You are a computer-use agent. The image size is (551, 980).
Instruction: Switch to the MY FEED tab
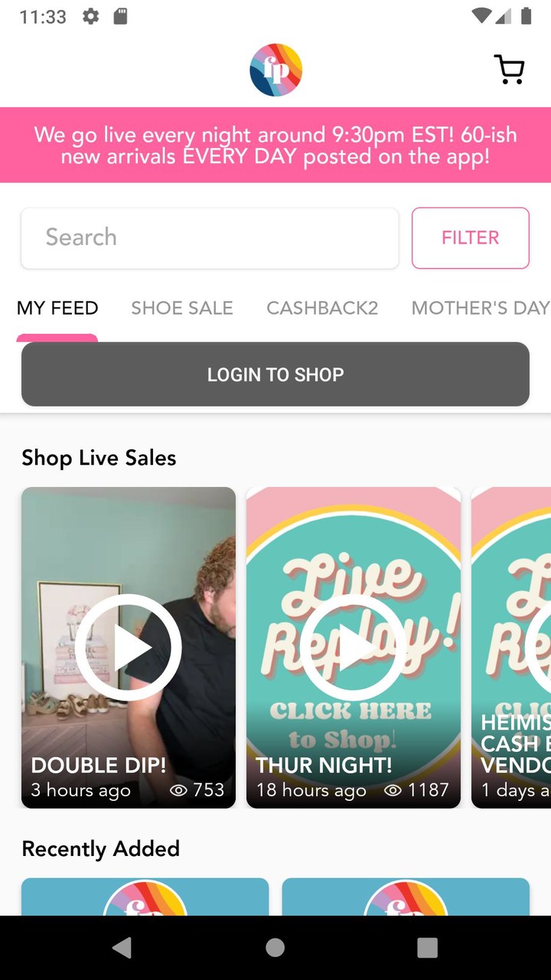[x=57, y=308]
